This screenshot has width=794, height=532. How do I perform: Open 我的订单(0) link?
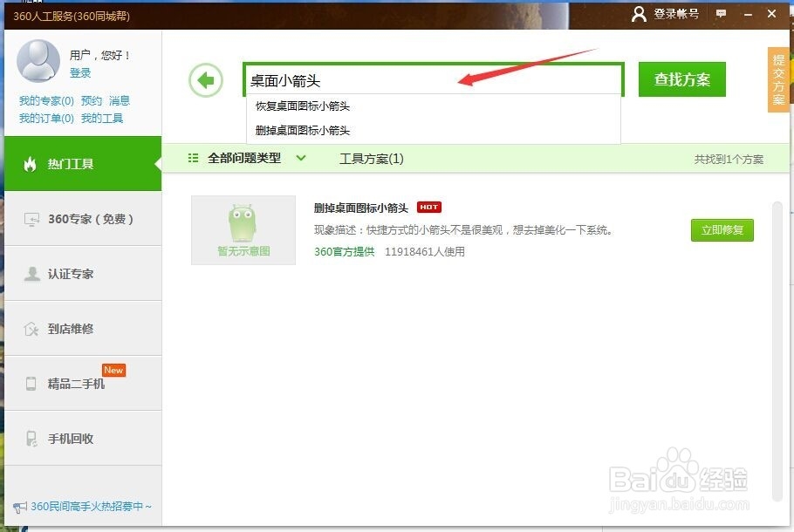[46, 119]
